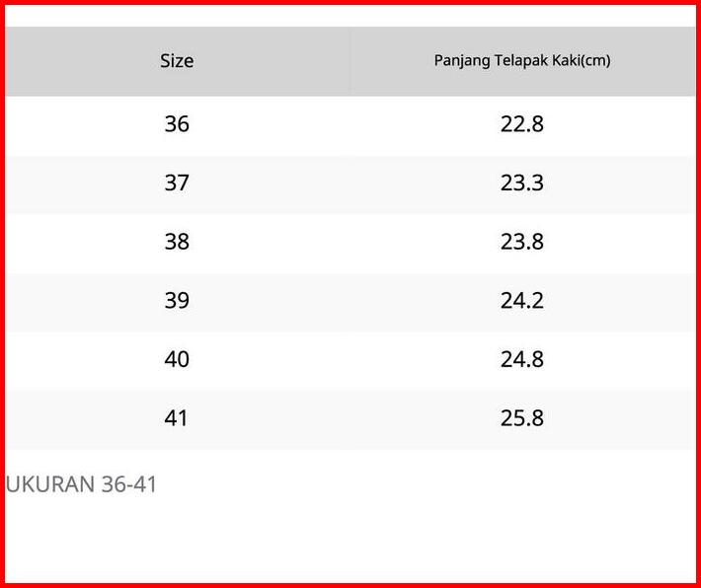This screenshot has width=701, height=588.
Task: Select the size 38 cell
Action: [177, 242]
